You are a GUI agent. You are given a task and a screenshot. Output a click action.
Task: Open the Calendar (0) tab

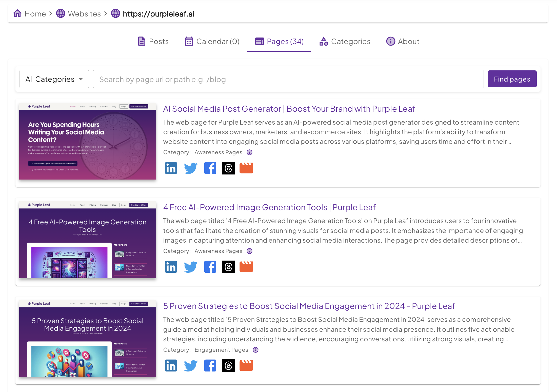tap(212, 41)
